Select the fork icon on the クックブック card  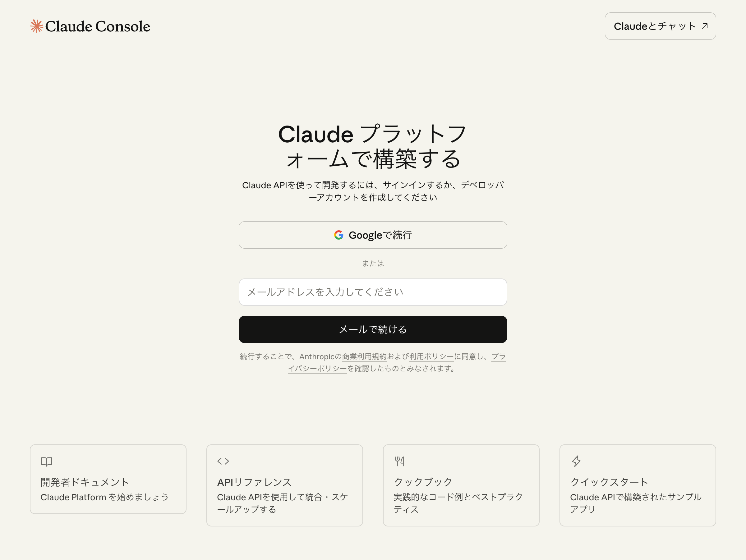(x=400, y=461)
